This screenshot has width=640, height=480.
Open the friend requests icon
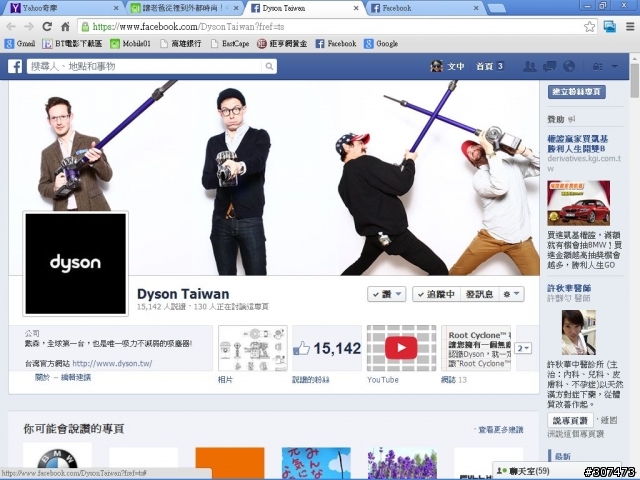click(529, 66)
